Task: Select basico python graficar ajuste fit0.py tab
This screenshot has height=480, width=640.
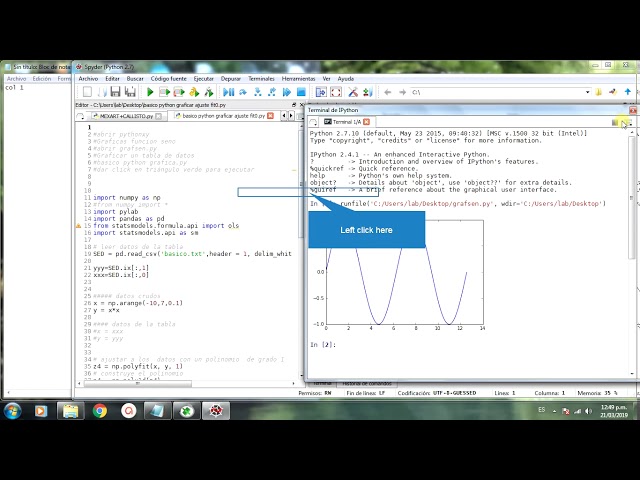Action: pyautogui.click(x=223, y=116)
